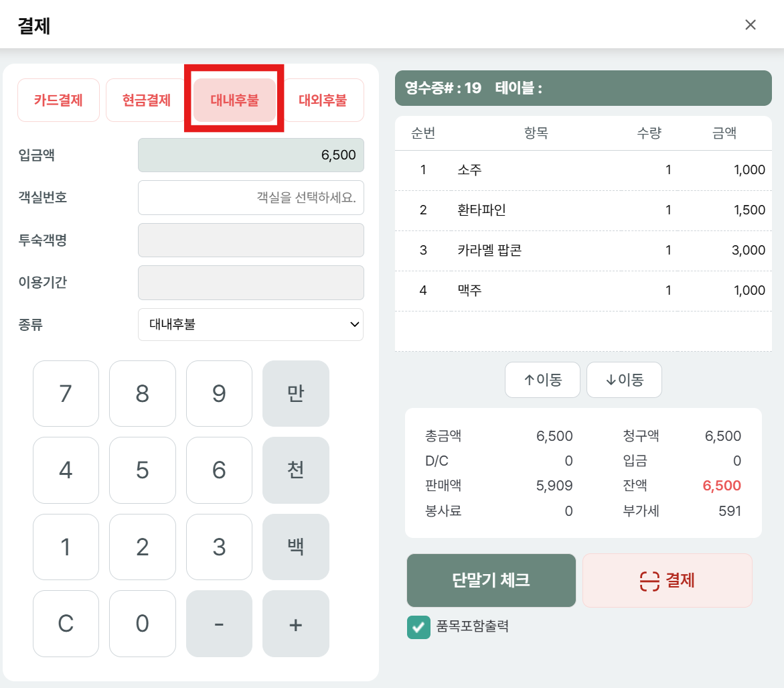Select the 카라멜 팝콘 item row
The height and width of the screenshot is (688, 784).
580,251
